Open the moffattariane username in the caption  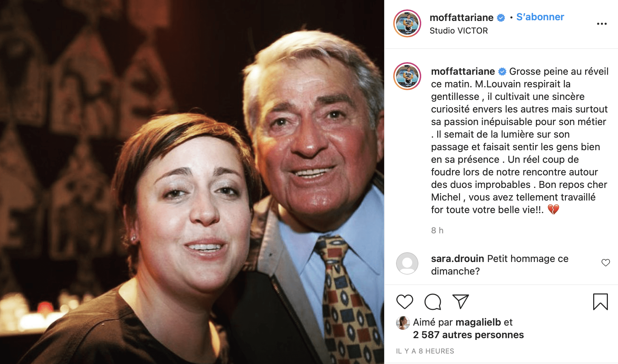pyautogui.click(x=463, y=72)
